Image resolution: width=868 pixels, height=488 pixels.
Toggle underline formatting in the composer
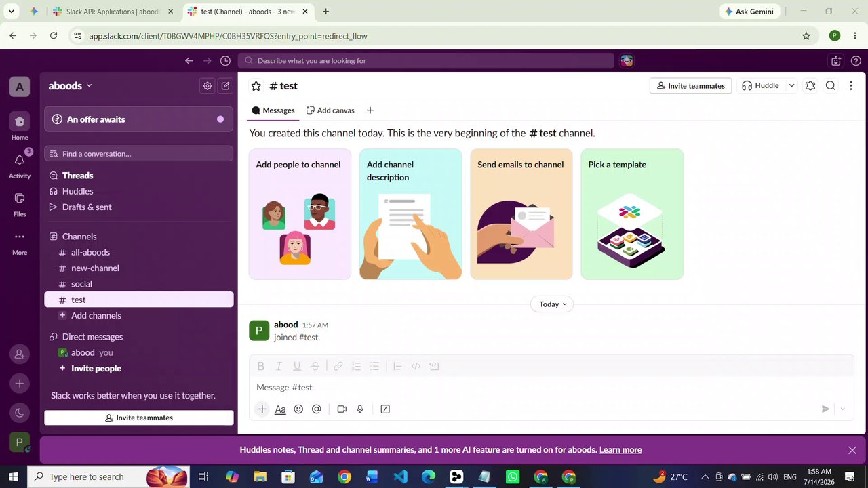pyautogui.click(x=297, y=367)
